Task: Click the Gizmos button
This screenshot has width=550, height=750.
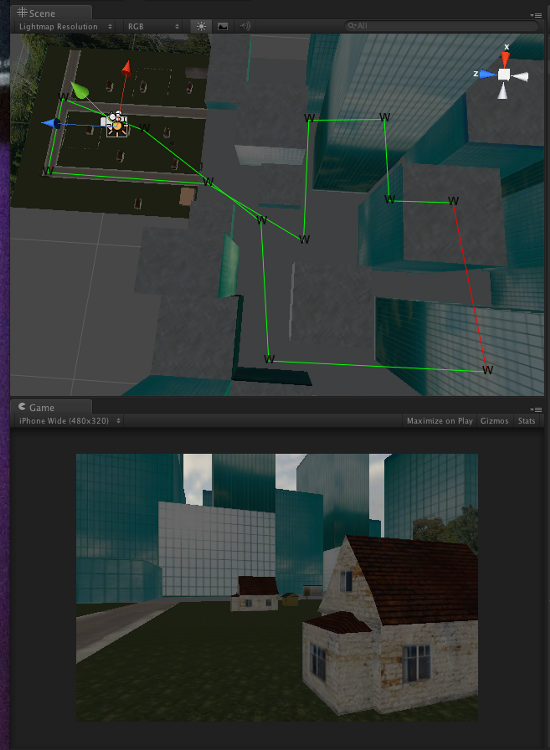Action: [x=495, y=421]
